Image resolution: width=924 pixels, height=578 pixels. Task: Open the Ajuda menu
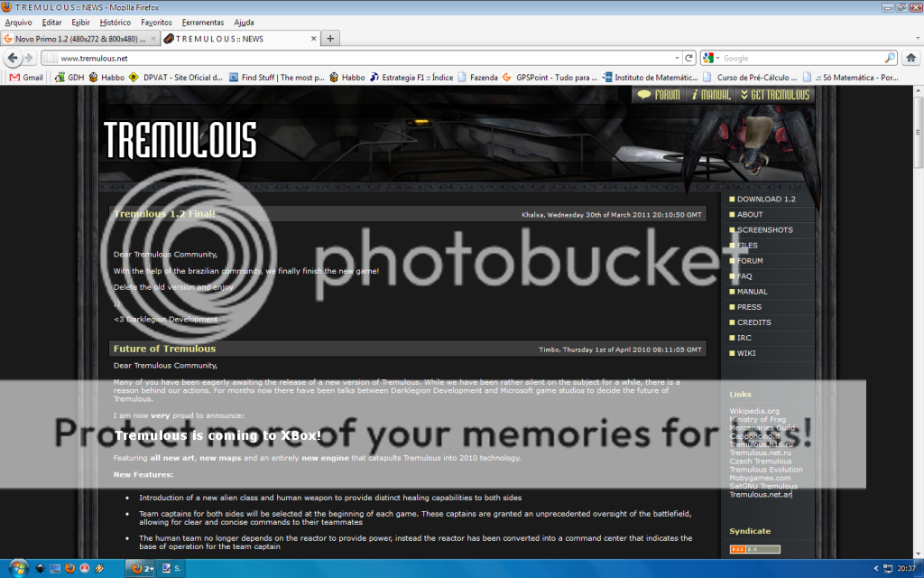244,23
